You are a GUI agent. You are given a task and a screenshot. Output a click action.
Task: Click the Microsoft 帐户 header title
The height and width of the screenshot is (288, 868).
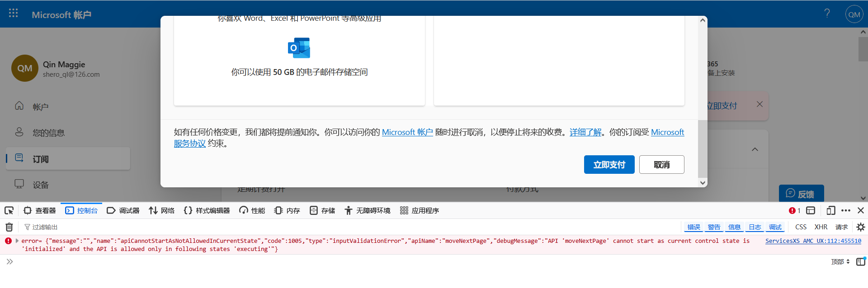61,15
